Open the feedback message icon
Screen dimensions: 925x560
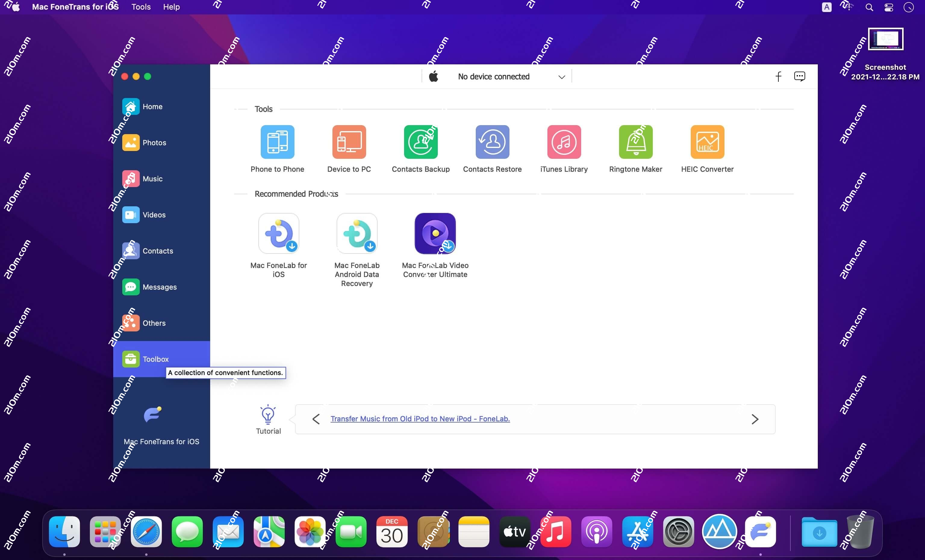(800, 76)
